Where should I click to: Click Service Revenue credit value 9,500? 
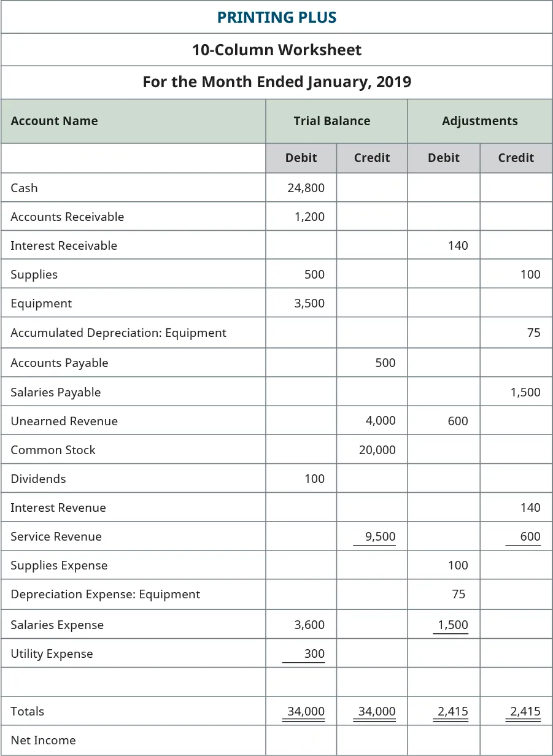point(381,536)
